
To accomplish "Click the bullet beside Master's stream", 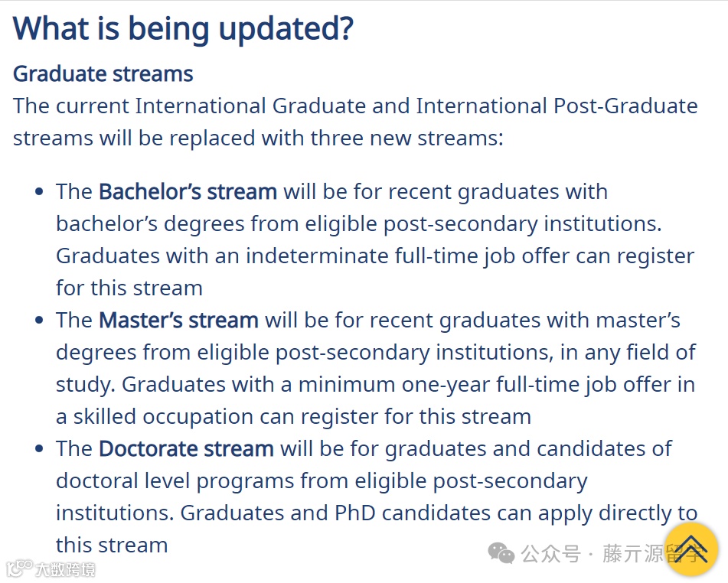I will [x=39, y=321].
